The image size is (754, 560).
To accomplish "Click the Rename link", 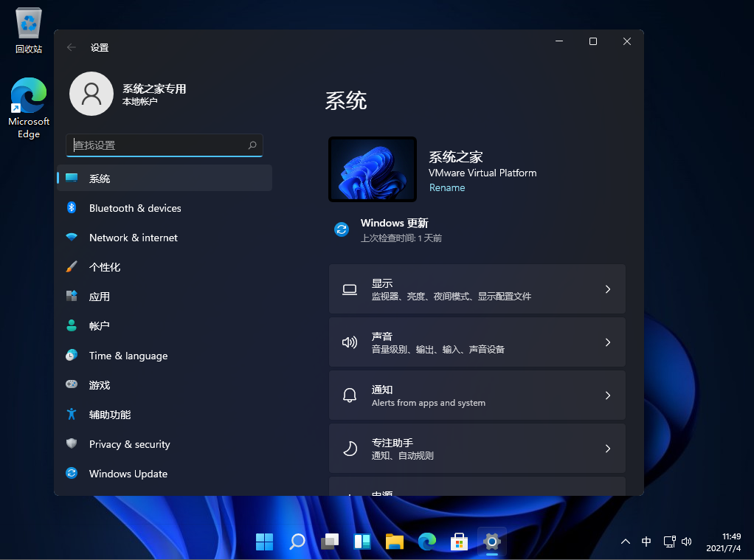I will [447, 187].
